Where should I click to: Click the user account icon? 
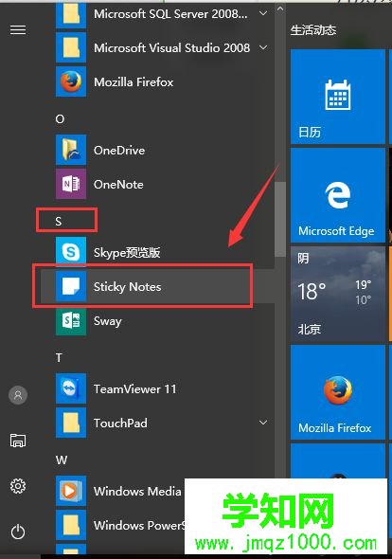pyautogui.click(x=18, y=395)
